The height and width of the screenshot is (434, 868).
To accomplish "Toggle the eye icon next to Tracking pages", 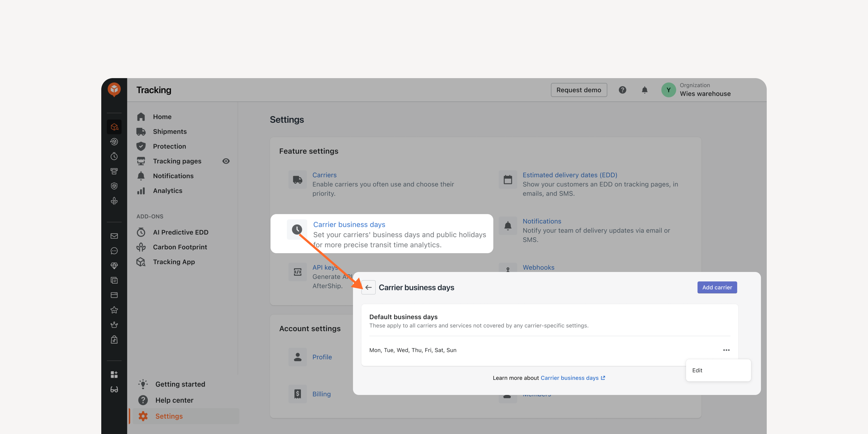I will 226,161.
